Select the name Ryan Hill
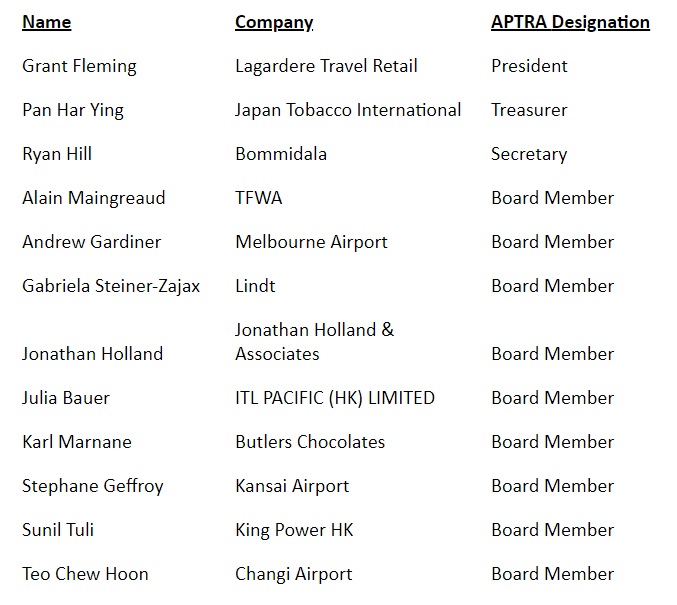 click(57, 154)
